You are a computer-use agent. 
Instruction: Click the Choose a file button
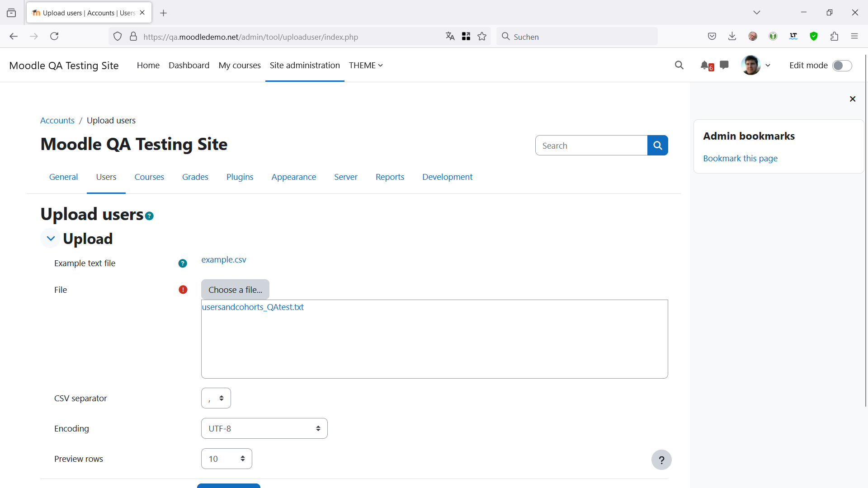point(235,290)
